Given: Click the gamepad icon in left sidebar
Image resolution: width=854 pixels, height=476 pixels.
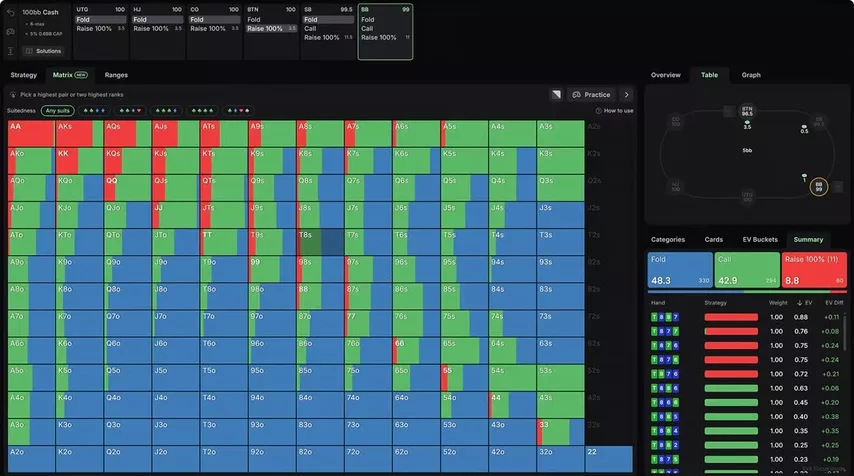Looking at the screenshot, I should point(10,32).
